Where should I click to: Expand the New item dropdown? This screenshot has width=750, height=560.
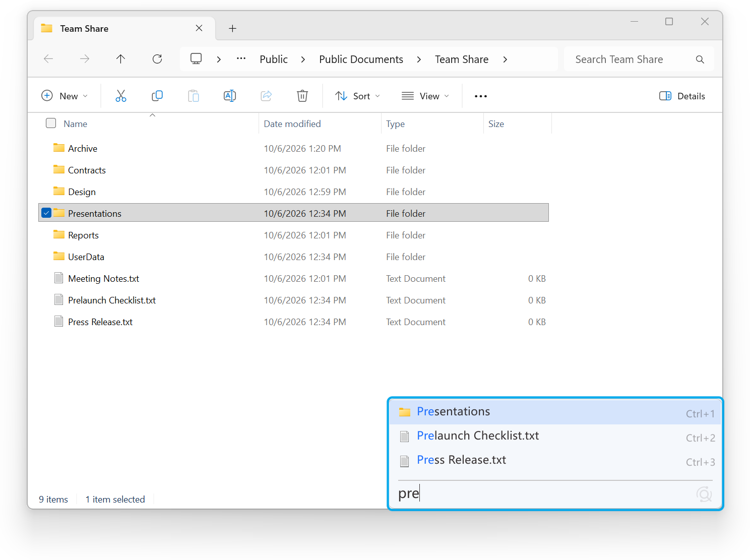pos(65,96)
